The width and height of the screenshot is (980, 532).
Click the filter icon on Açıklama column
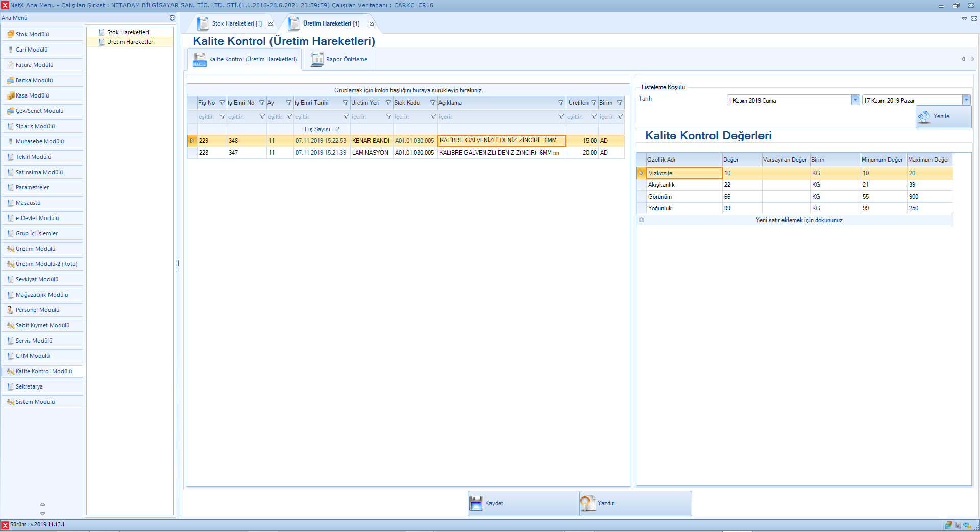[x=561, y=103]
